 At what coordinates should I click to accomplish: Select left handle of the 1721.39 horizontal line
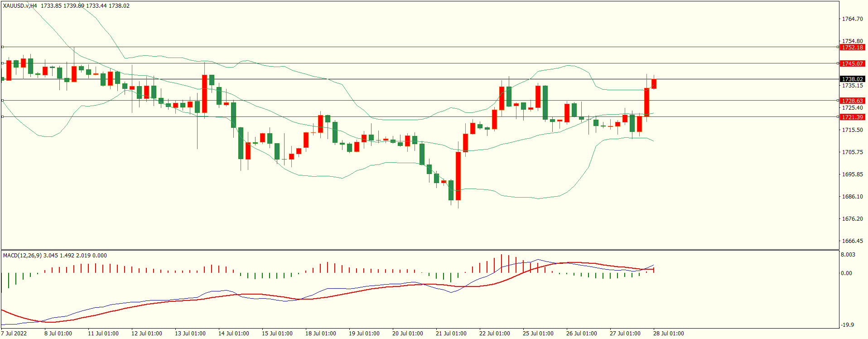click(2, 117)
